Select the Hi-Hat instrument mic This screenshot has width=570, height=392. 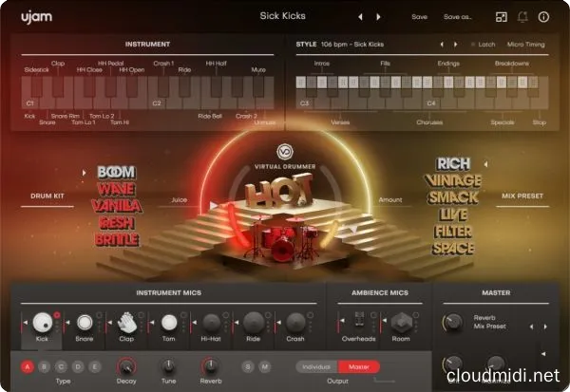pos(212,323)
